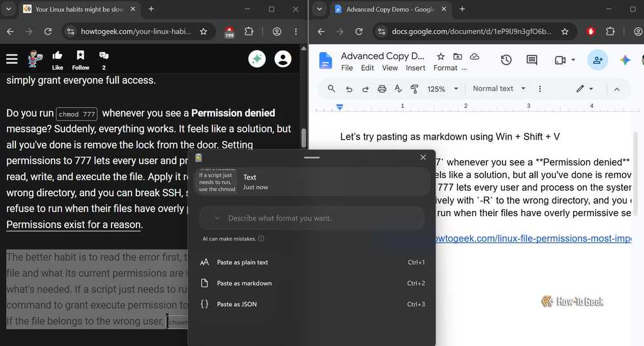Star the Advanced Copy Demo document

tap(440, 57)
